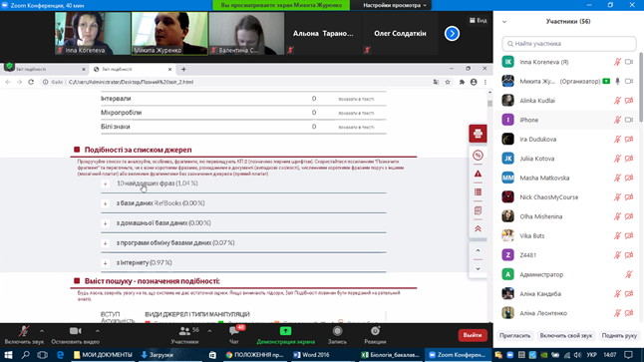Stop video with Остановить видео

click(75, 335)
